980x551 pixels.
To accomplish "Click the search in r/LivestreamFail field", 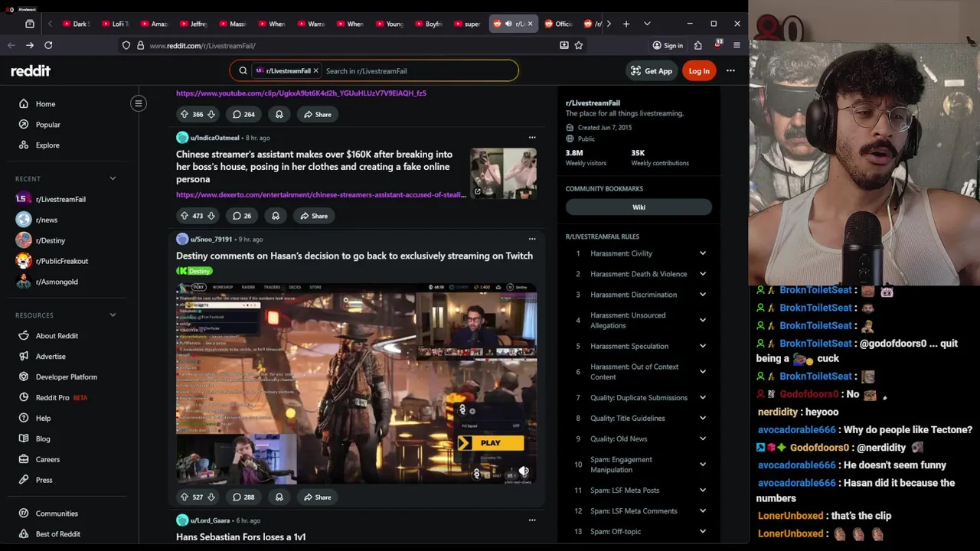I will point(419,70).
